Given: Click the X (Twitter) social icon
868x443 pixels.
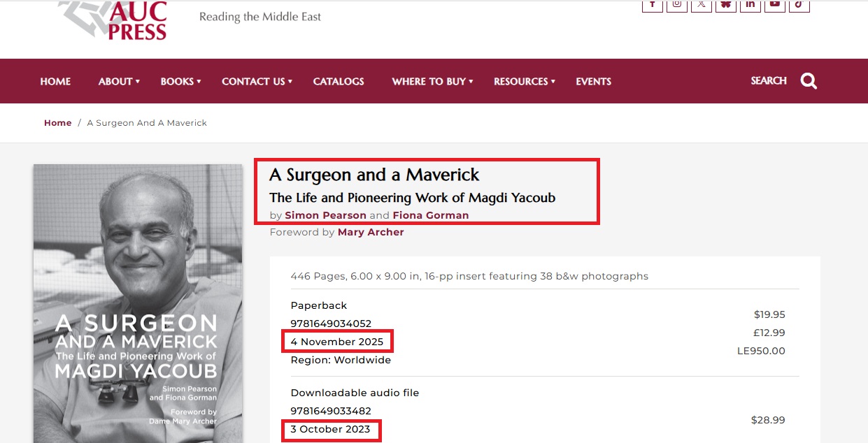Looking at the screenshot, I should pos(701,5).
